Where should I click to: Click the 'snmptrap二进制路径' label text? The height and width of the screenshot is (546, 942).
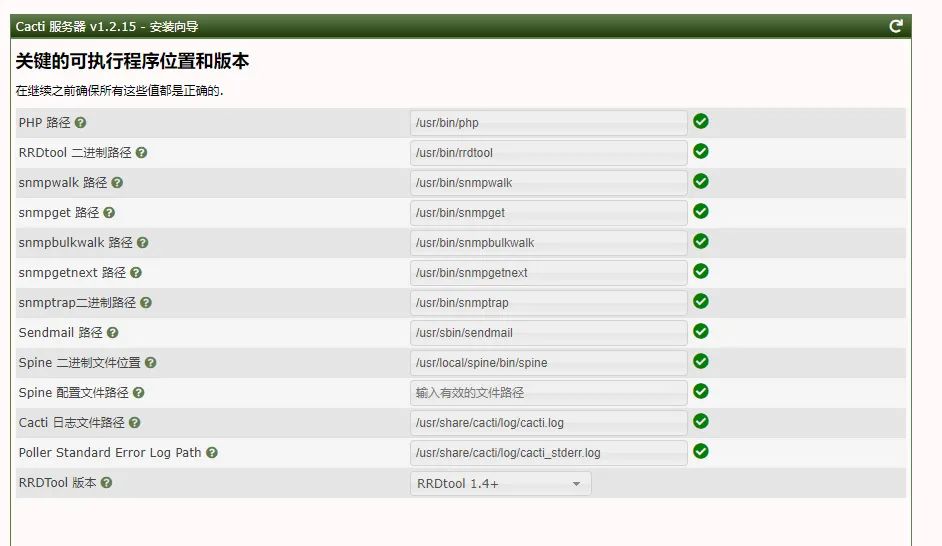tap(77, 303)
